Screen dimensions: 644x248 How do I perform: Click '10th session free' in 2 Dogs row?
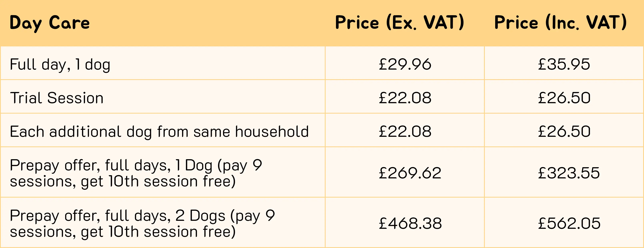point(172,232)
